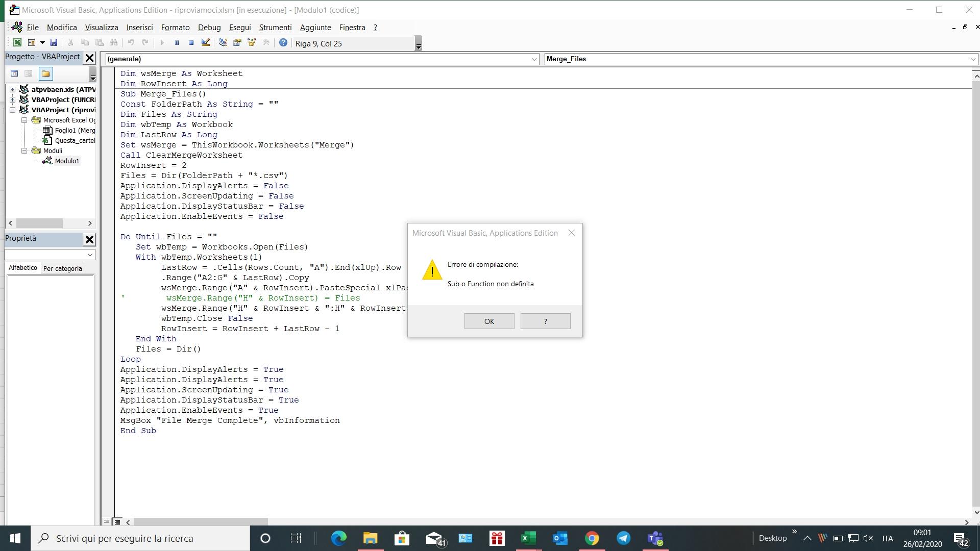Open Object Browser toolbar icon
The height and width of the screenshot is (551, 980).
click(x=252, y=43)
